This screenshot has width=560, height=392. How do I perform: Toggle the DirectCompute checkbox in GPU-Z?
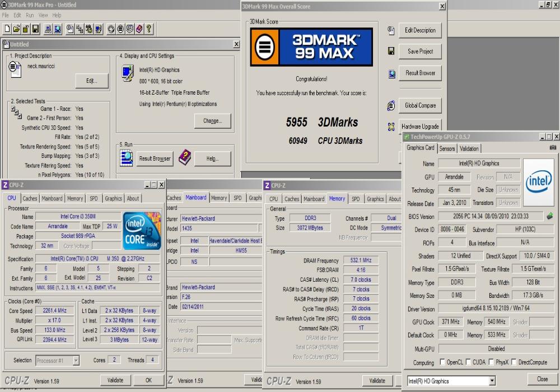(x=514, y=362)
